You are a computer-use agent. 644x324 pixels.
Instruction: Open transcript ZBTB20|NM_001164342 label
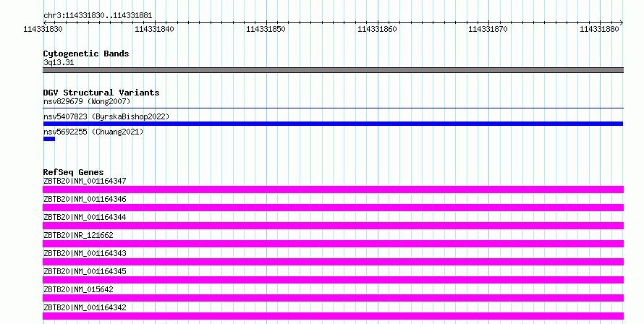pyautogui.click(x=85, y=307)
